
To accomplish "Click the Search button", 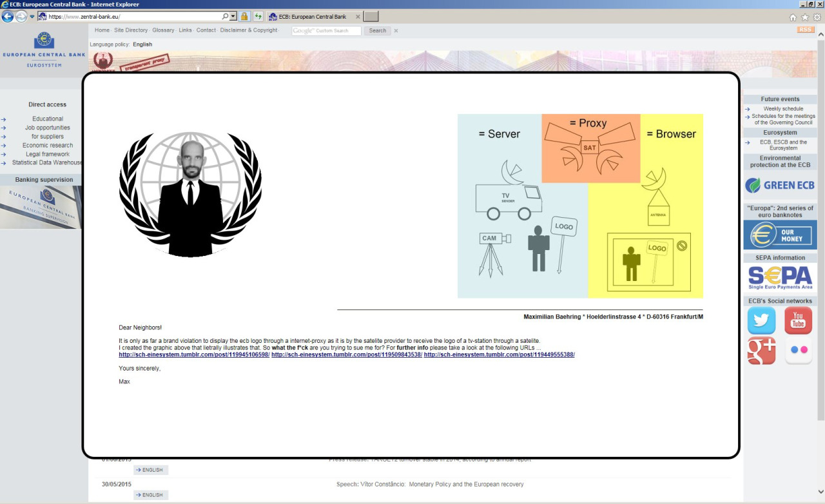I will [x=378, y=30].
